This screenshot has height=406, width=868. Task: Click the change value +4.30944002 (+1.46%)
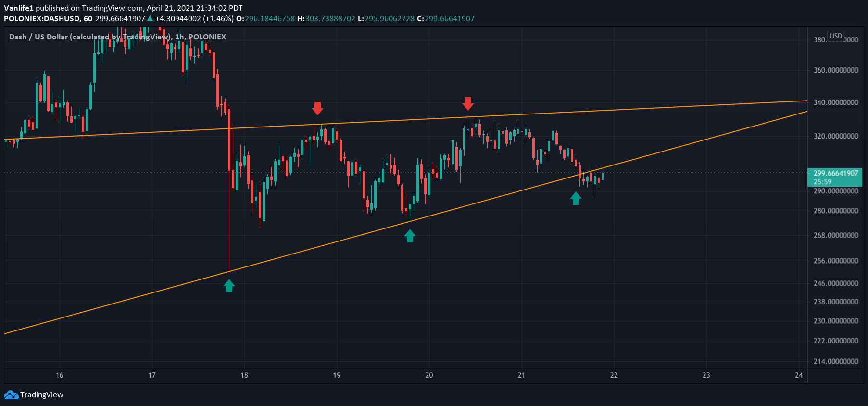click(x=194, y=19)
